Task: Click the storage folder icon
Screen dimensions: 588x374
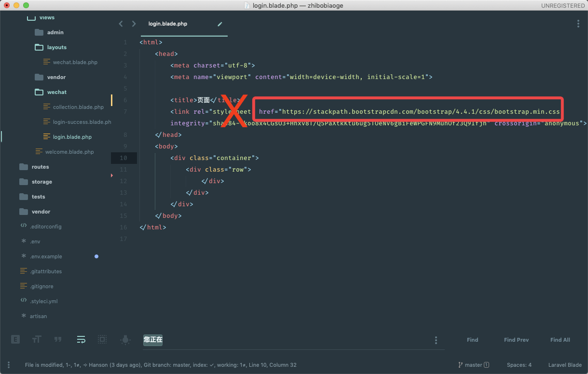Action: [x=24, y=182]
